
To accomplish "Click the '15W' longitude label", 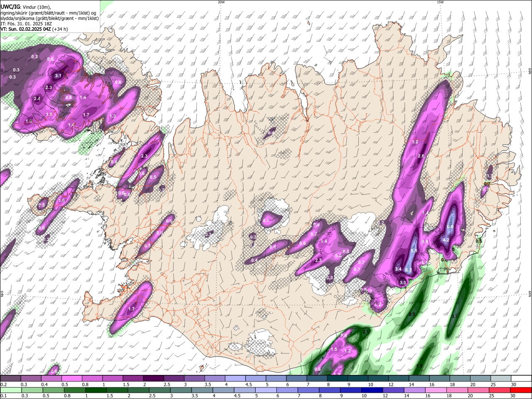I will (x=440, y=2).
